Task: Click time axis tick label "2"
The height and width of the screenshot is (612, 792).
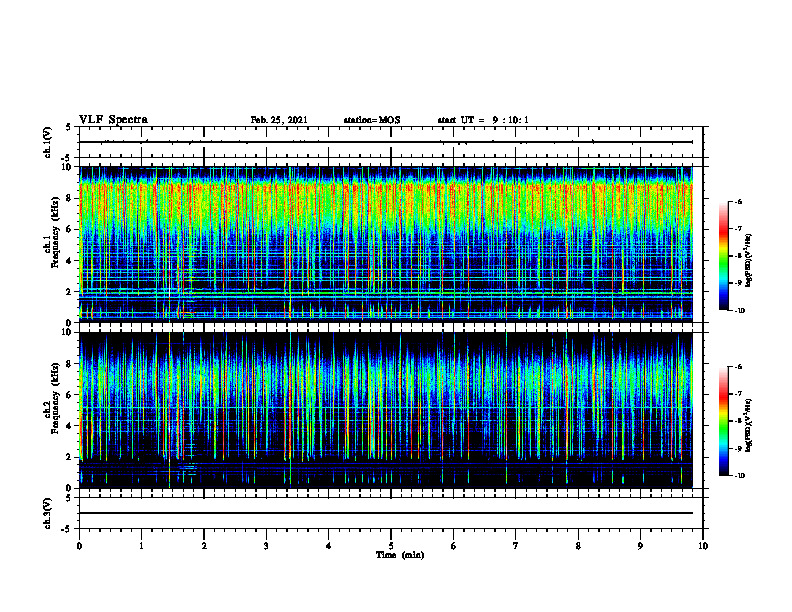Action: pyautogui.click(x=204, y=546)
